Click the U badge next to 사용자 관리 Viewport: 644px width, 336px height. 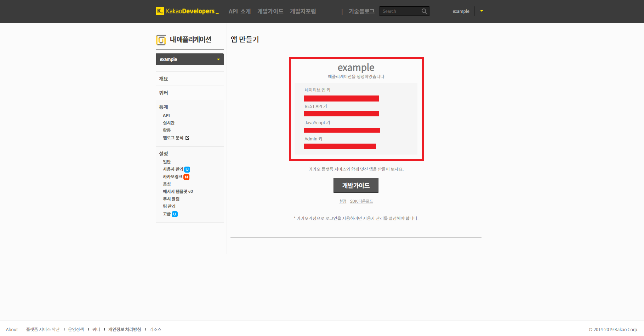[x=187, y=169]
